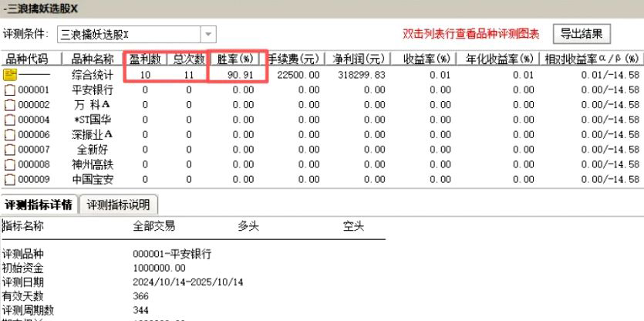644x321 pixels.
Task: Switch to the 评测指标说明 tab
Action: tap(118, 204)
